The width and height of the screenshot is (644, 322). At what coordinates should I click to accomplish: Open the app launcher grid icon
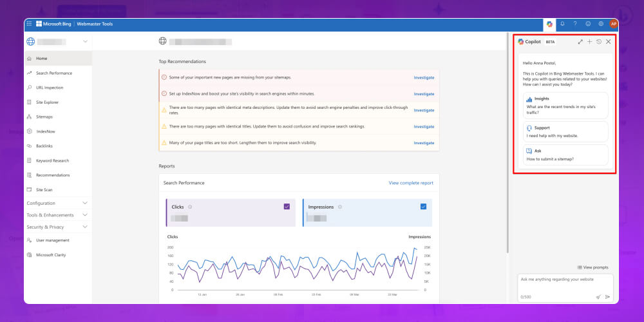click(29, 24)
